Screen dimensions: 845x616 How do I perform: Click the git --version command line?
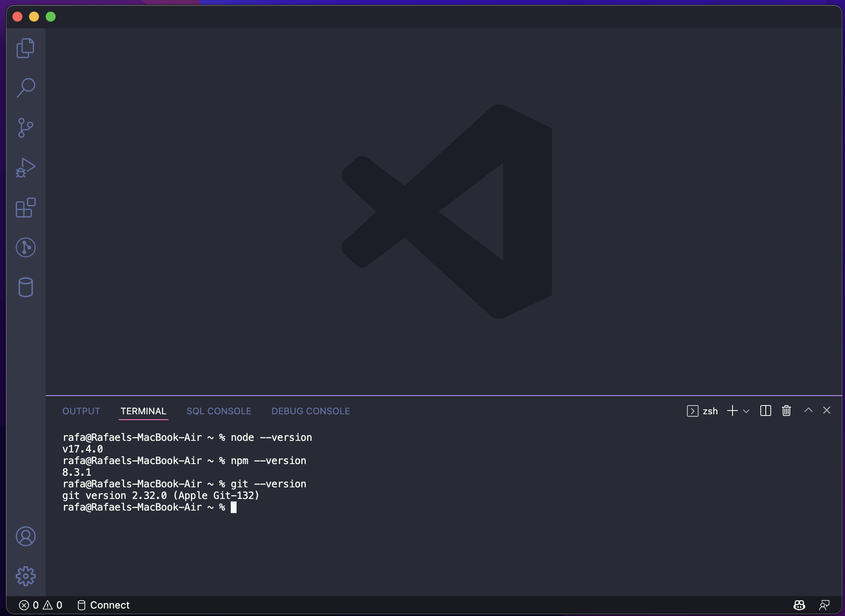pyautogui.click(x=184, y=484)
